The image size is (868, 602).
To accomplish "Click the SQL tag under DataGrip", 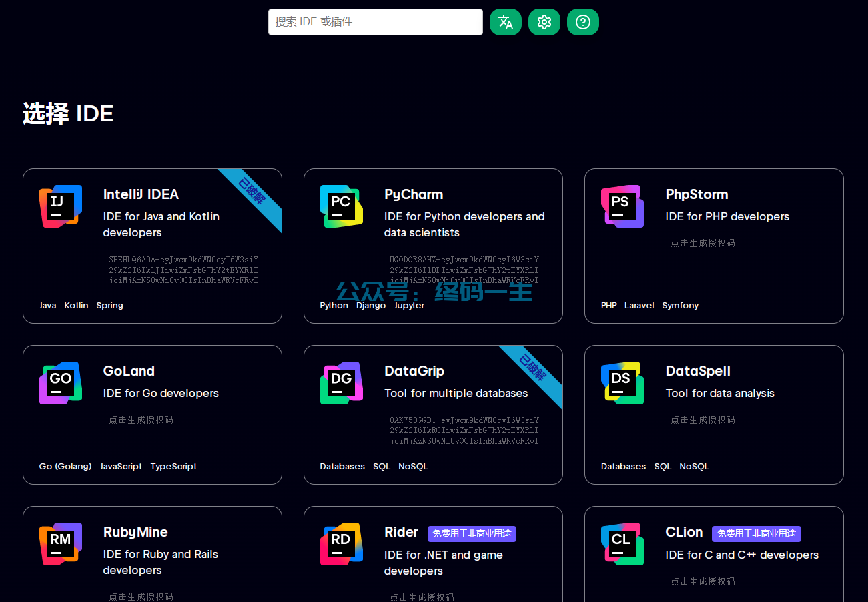I will [382, 467].
